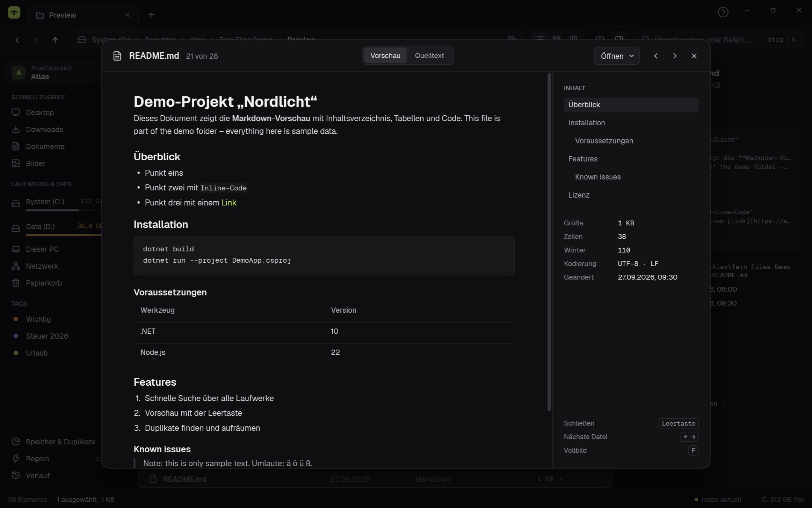Jump to Installation in contents
Image resolution: width=812 pixels, height=508 pixels.
(631, 123)
